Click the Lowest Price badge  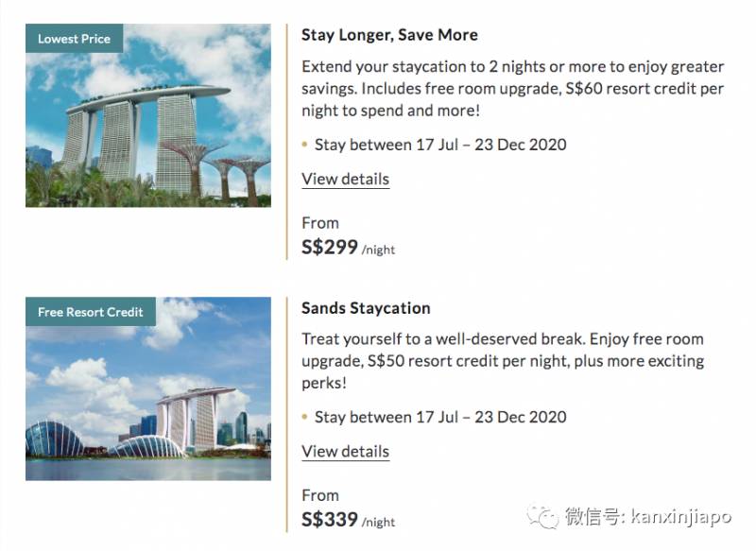point(74,39)
